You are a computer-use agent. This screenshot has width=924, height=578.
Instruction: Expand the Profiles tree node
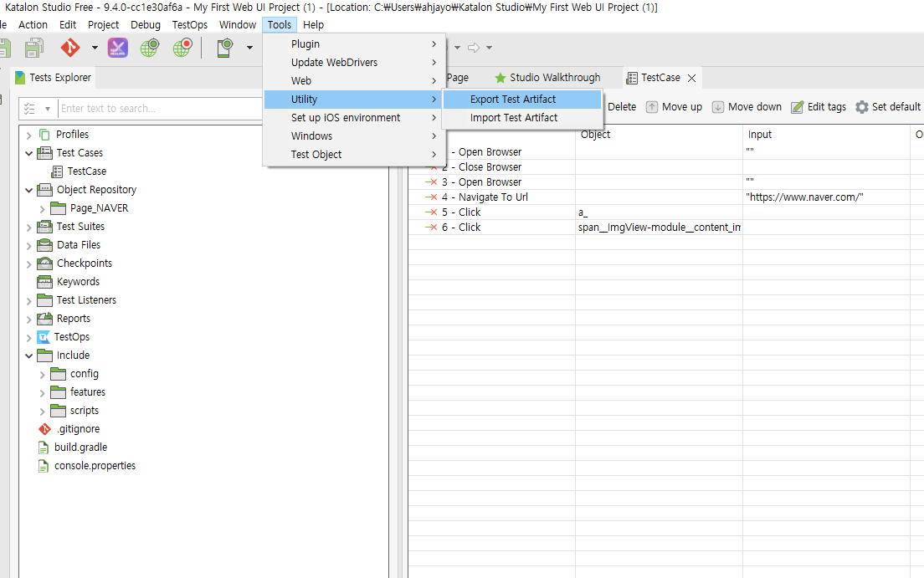tap(28, 135)
